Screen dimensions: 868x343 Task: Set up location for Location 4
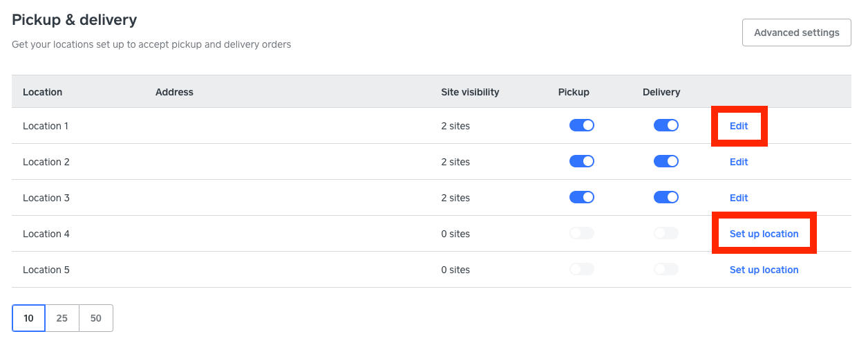[x=764, y=234]
